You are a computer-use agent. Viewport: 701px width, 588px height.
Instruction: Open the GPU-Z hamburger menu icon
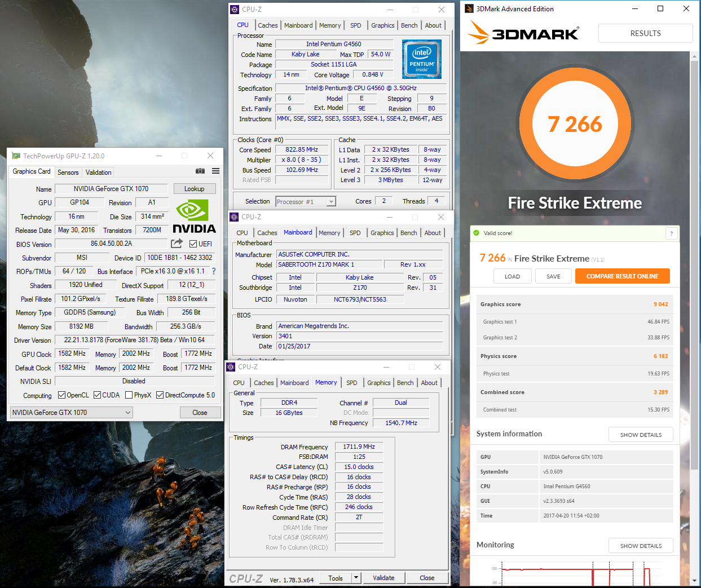click(215, 171)
